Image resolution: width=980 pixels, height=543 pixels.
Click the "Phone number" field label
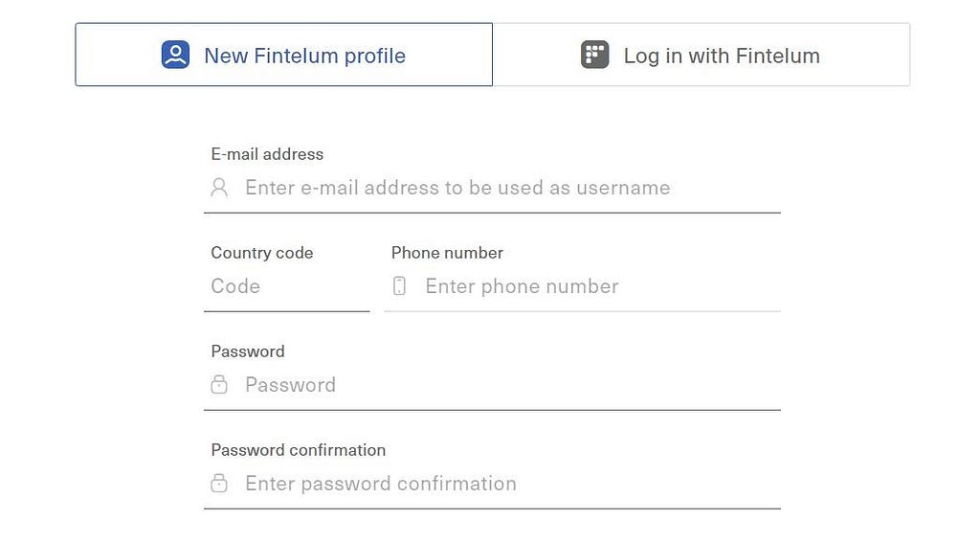[447, 253]
